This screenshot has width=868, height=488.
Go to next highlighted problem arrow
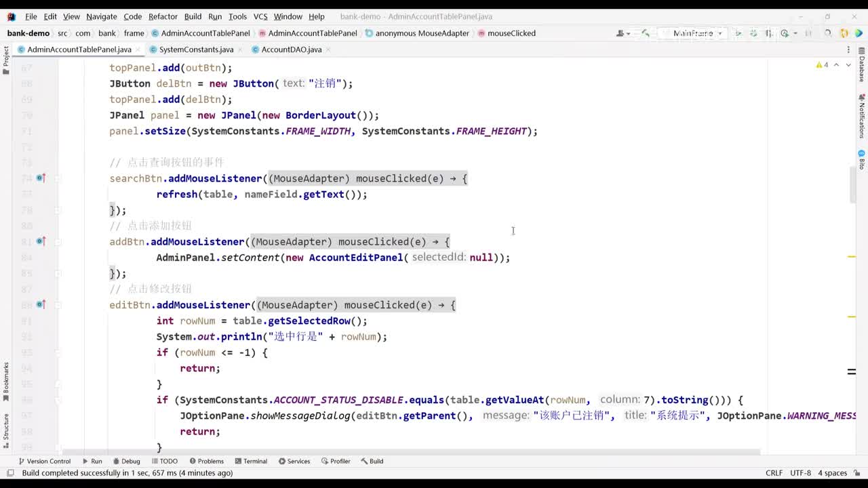(848, 65)
